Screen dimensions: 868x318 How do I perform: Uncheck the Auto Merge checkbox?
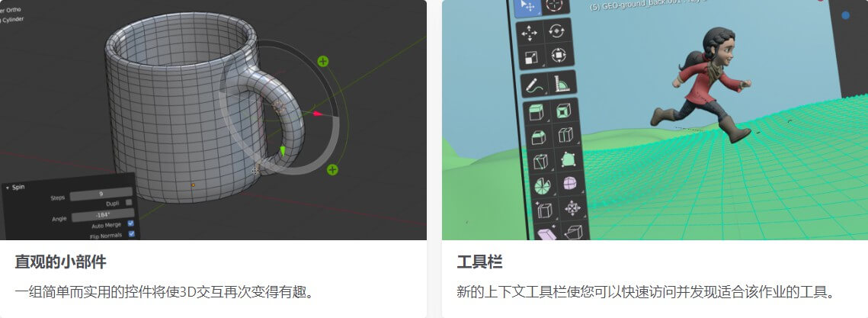130,223
